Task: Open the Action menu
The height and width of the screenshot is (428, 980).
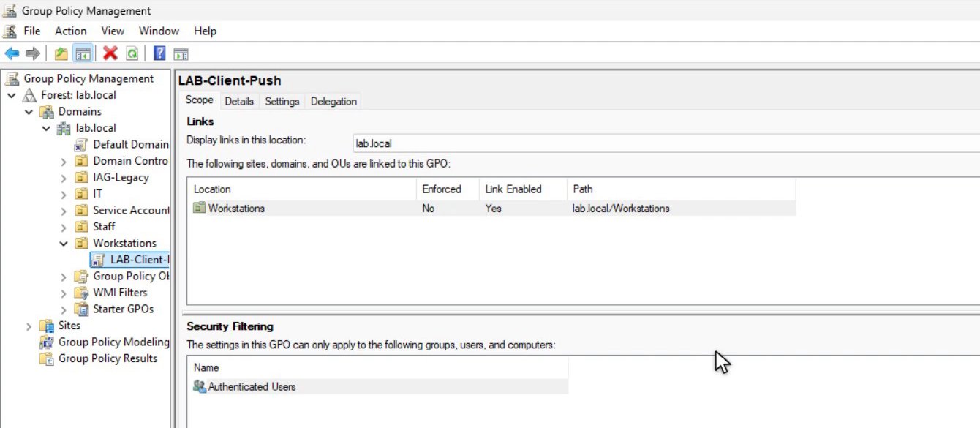Action: pos(71,31)
